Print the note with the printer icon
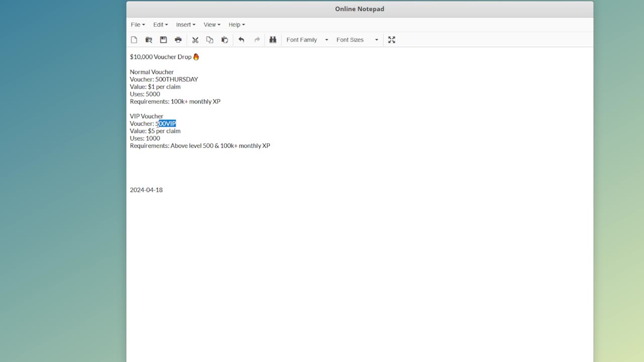 pyautogui.click(x=178, y=40)
